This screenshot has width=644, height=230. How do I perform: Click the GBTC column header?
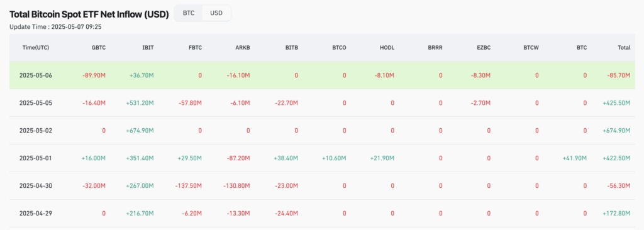[99, 48]
